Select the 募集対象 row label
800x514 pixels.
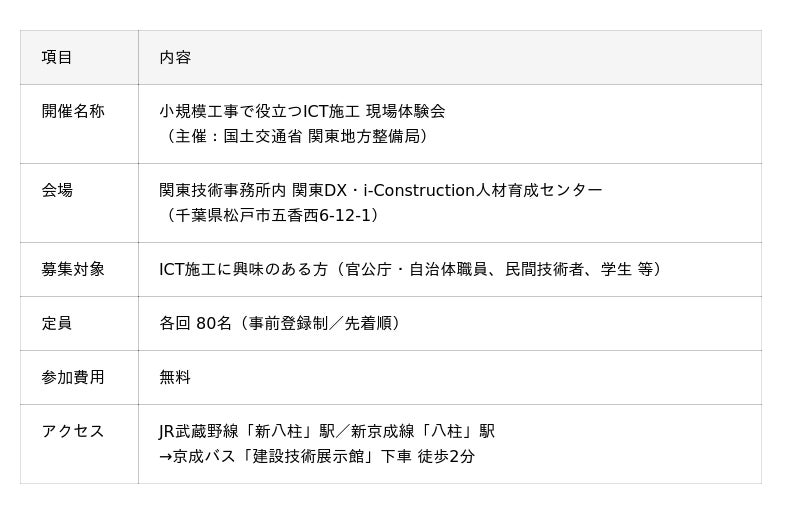(x=73, y=269)
